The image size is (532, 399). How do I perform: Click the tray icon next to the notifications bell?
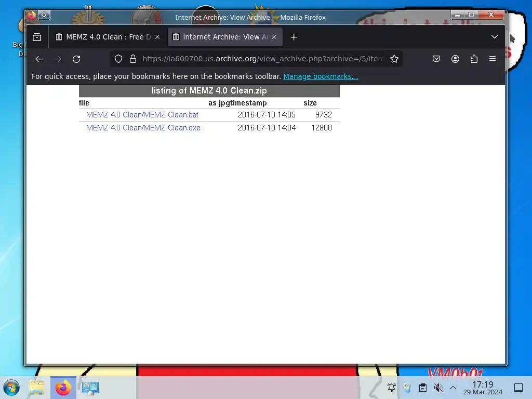[407, 388]
